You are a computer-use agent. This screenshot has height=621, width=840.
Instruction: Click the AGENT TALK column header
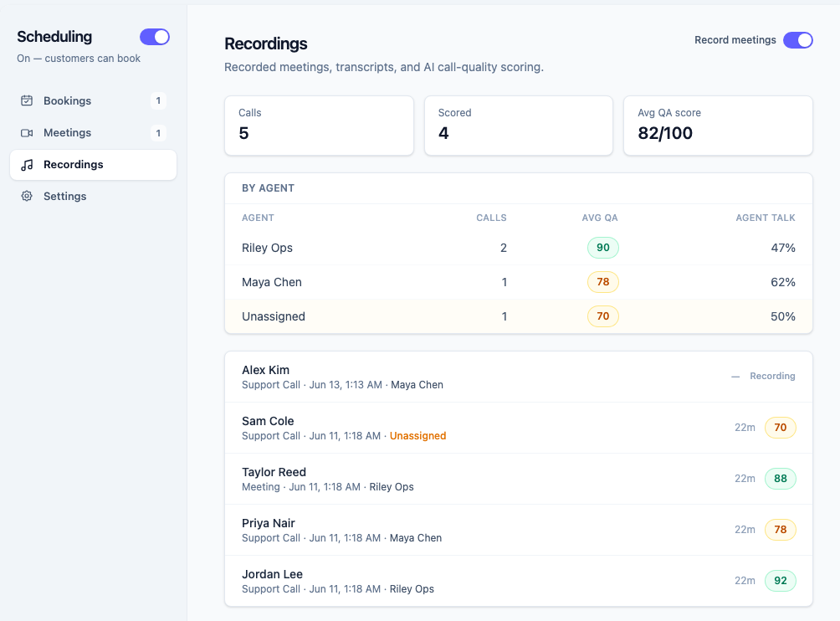coord(765,218)
